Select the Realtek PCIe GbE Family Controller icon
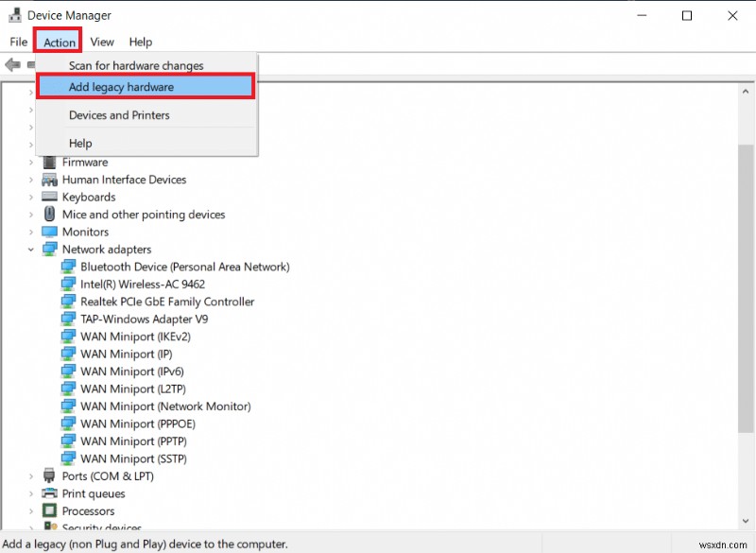 point(68,302)
